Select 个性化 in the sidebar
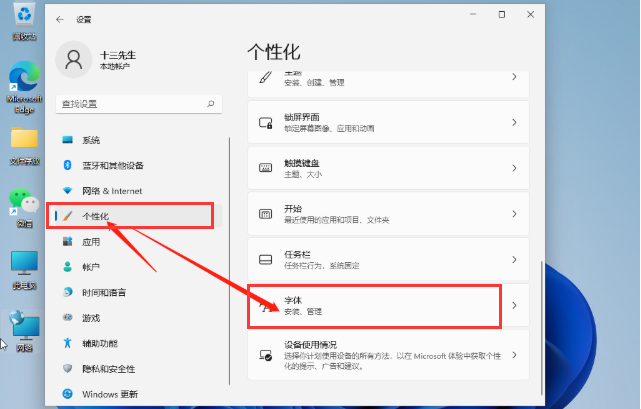Viewport: 641px width, 409px height. (x=95, y=216)
